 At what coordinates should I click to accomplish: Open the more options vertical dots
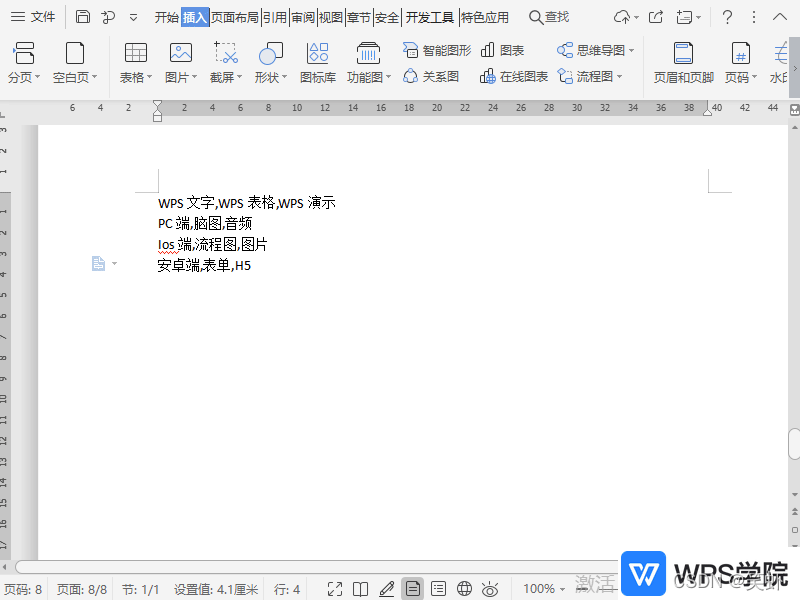754,17
